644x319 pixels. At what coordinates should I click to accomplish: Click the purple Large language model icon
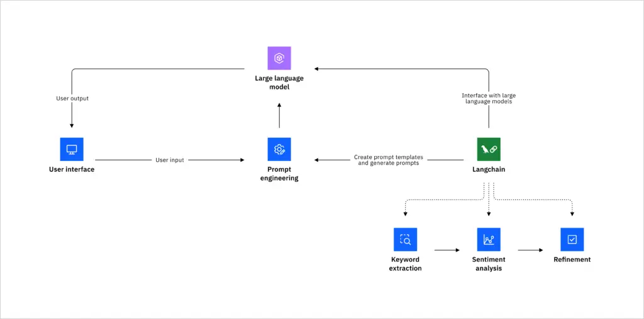pos(279,58)
